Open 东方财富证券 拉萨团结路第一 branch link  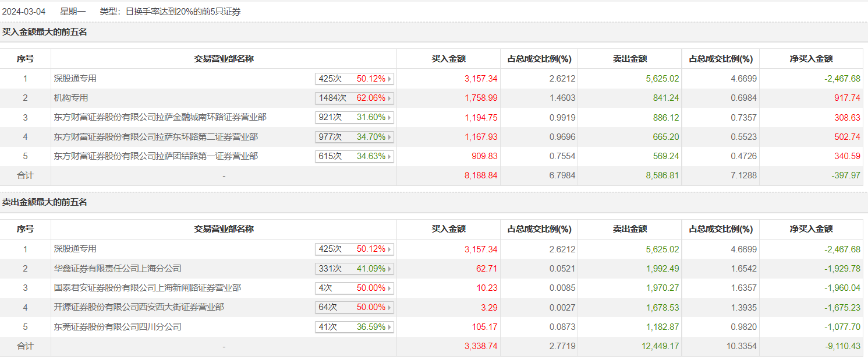pos(155,156)
